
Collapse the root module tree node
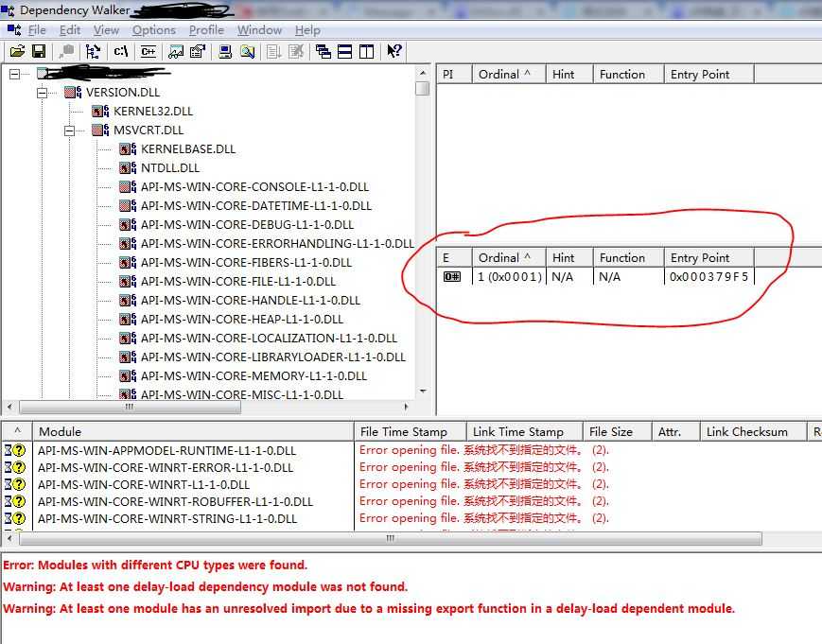[15, 74]
